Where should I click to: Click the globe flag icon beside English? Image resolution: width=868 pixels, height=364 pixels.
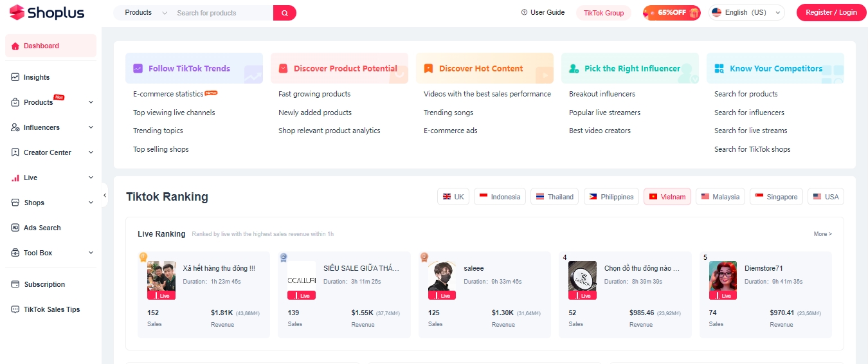717,12
